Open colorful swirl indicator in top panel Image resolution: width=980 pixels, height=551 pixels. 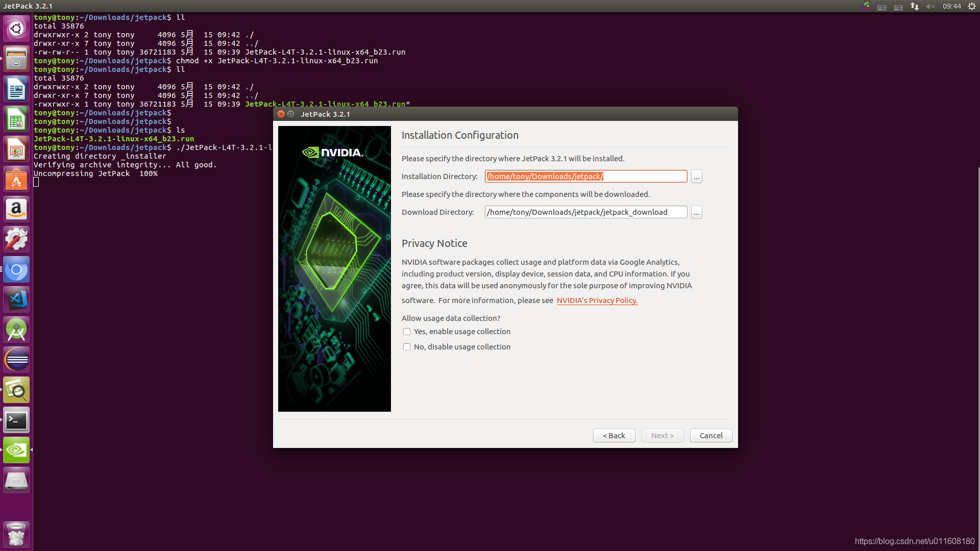click(x=866, y=6)
